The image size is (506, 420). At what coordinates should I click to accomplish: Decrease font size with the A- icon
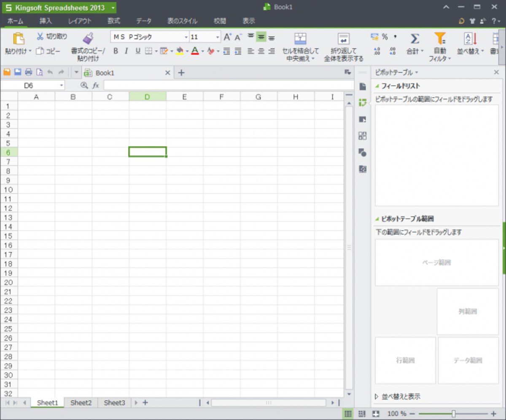point(238,37)
